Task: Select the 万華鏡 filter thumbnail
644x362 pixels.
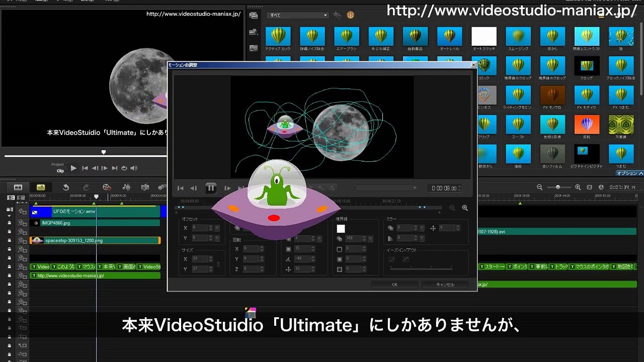Action: [x=621, y=125]
